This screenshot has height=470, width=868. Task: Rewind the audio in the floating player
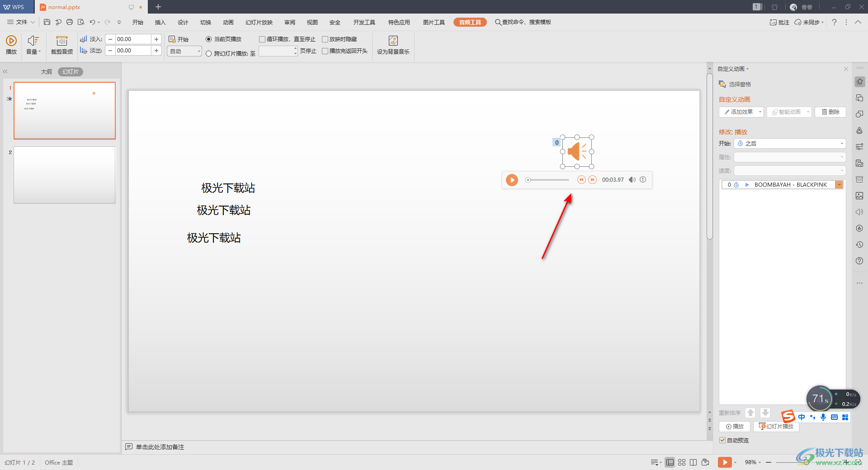pyautogui.click(x=581, y=180)
